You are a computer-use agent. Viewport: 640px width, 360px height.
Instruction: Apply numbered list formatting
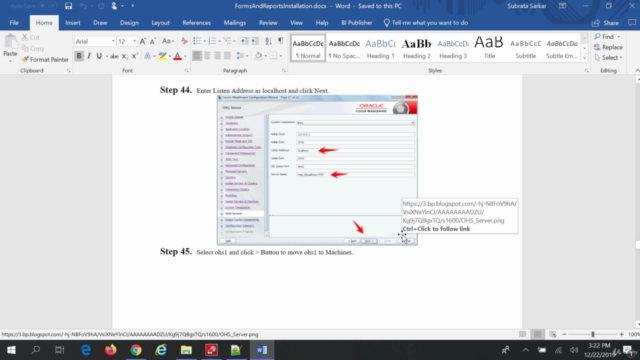coord(212,41)
